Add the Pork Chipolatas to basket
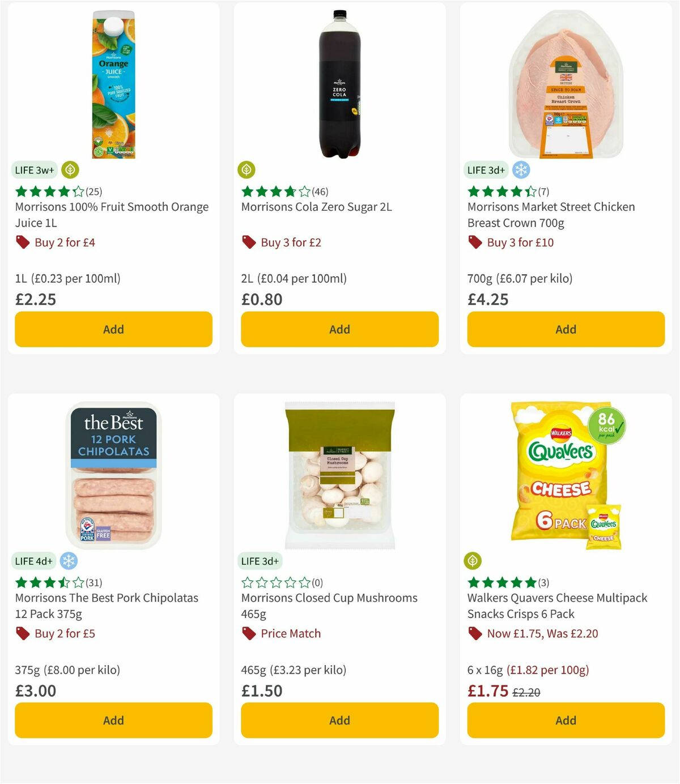This screenshot has height=784, width=680. click(x=113, y=720)
